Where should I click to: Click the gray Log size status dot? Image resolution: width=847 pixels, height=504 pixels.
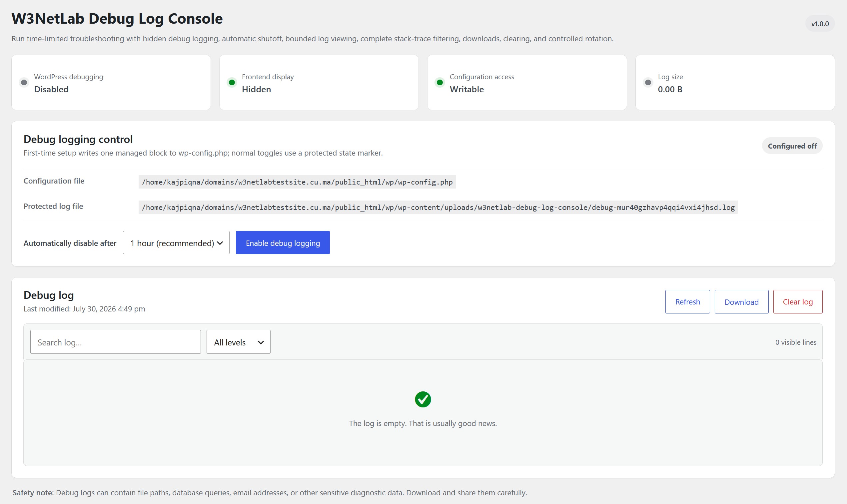[x=648, y=83]
